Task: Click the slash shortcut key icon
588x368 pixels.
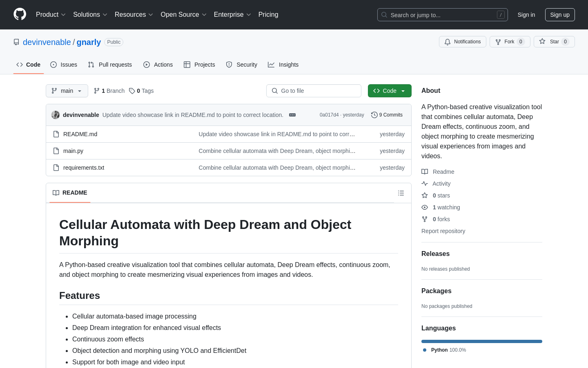Action: (501, 15)
